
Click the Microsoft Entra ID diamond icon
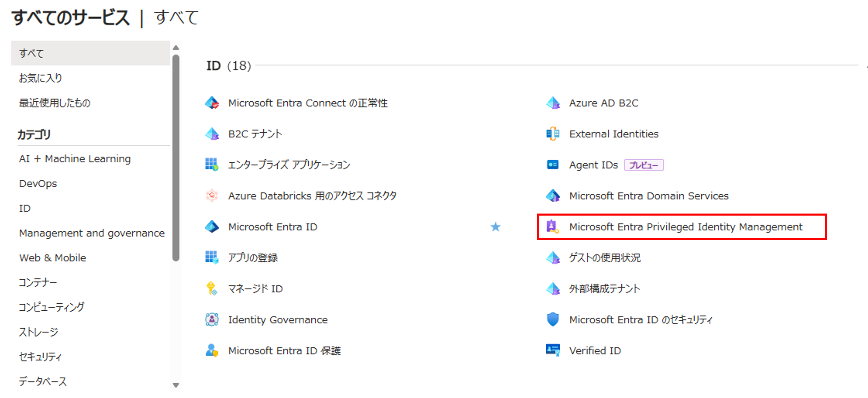212,227
